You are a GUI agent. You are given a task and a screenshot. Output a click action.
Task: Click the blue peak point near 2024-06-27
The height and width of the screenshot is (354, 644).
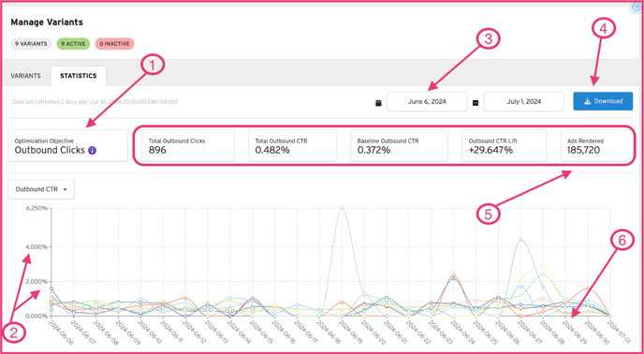[x=520, y=239]
